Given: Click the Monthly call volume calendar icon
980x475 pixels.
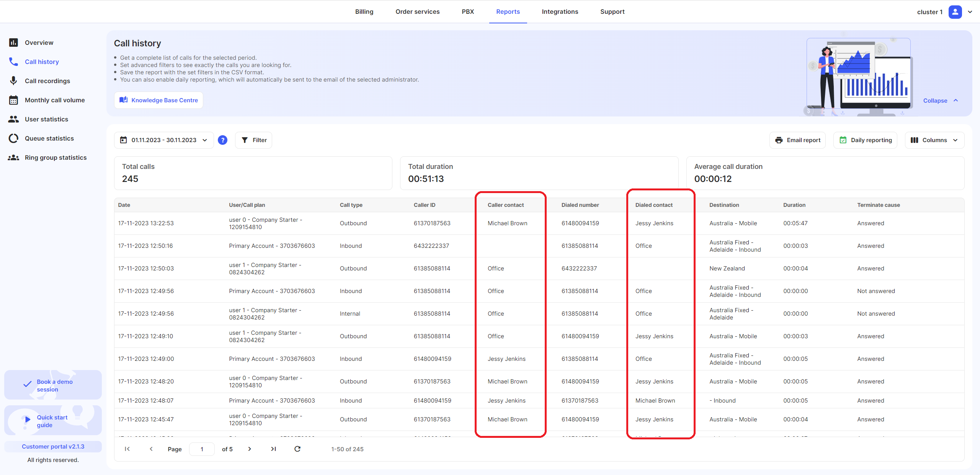Looking at the screenshot, I should pyautogui.click(x=13, y=100).
